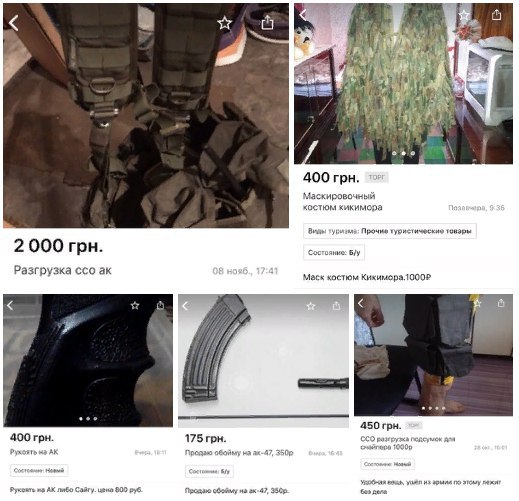Add the Рукоять на АК listing to favorites
This screenshot has height=501, width=519.
[135, 305]
